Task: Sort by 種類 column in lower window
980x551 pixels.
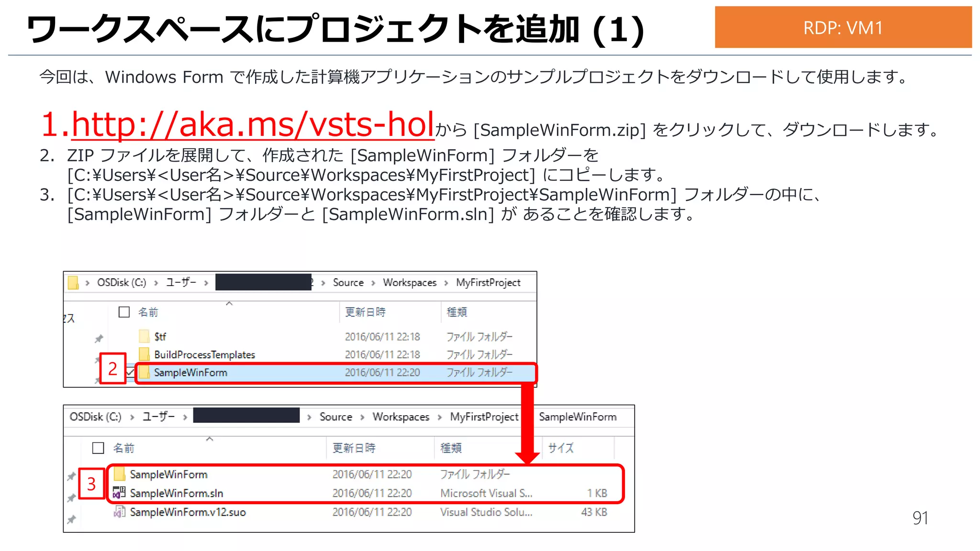Action: tap(451, 448)
